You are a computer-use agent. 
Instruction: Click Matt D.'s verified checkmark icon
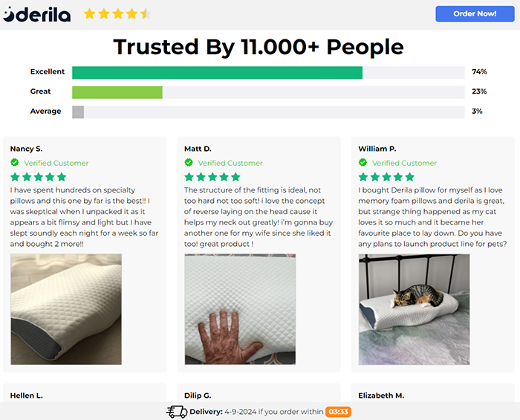click(x=189, y=163)
